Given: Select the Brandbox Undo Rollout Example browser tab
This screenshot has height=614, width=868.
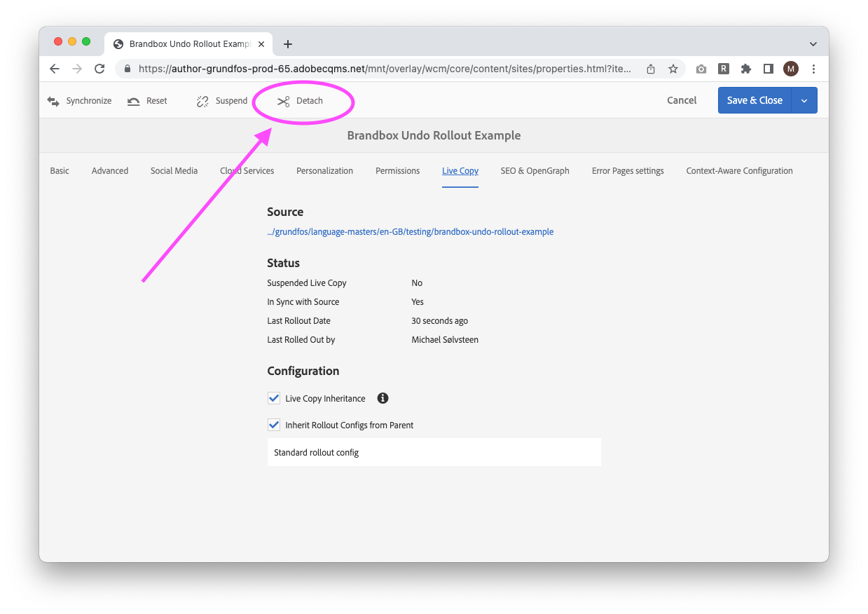Looking at the screenshot, I should pyautogui.click(x=188, y=43).
